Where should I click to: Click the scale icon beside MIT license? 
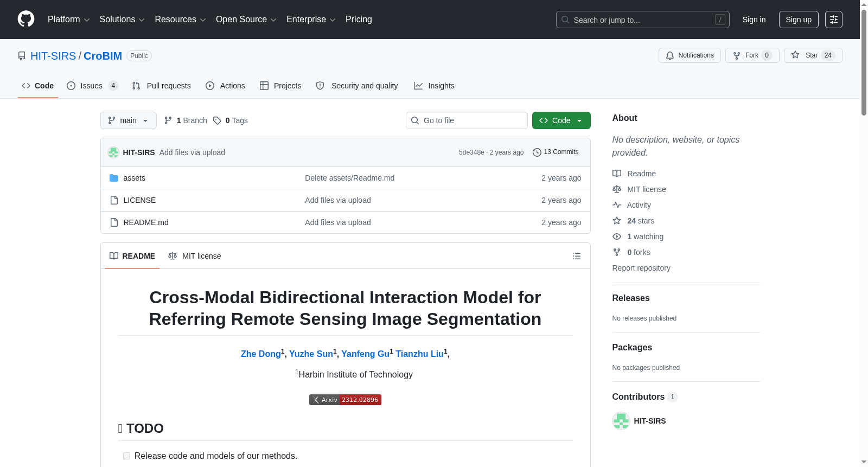pyautogui.click(x=617, y=189)
